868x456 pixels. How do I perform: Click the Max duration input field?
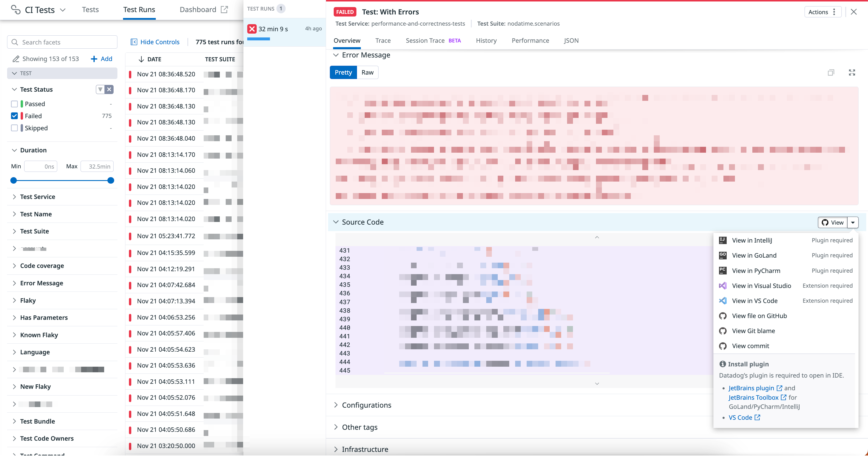pos(97,166)
